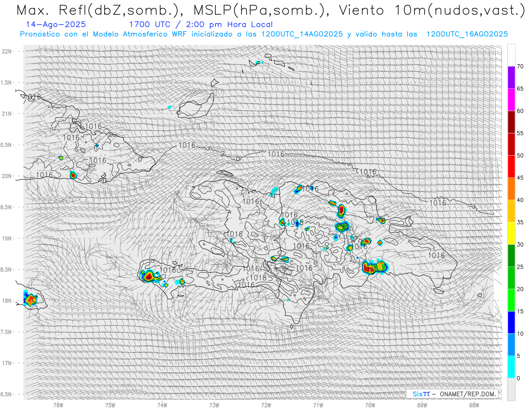Click the magenta 60-65 dBZ color band
The image size is (532, 411).
pos(511,100)
